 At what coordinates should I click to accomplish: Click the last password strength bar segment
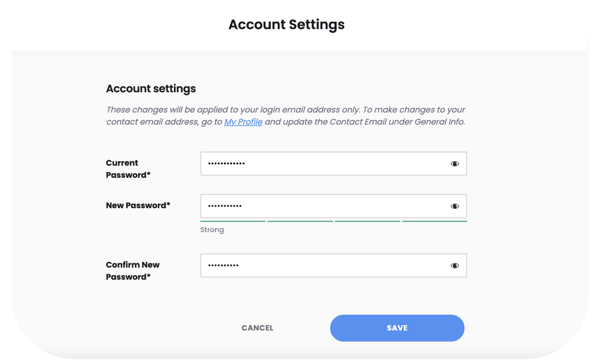pos(435,221)
